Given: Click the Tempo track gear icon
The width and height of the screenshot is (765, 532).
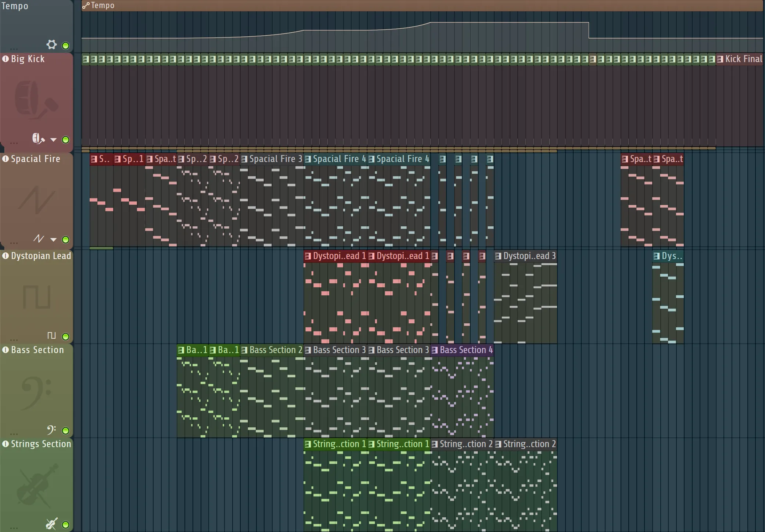Looking at the screenshot, I should (x=51, y=45).
